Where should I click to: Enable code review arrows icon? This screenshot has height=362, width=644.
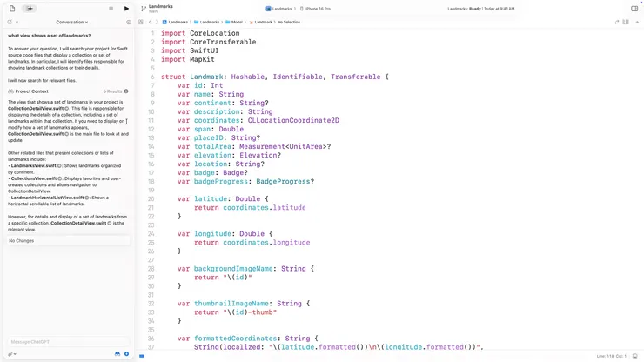616,22
